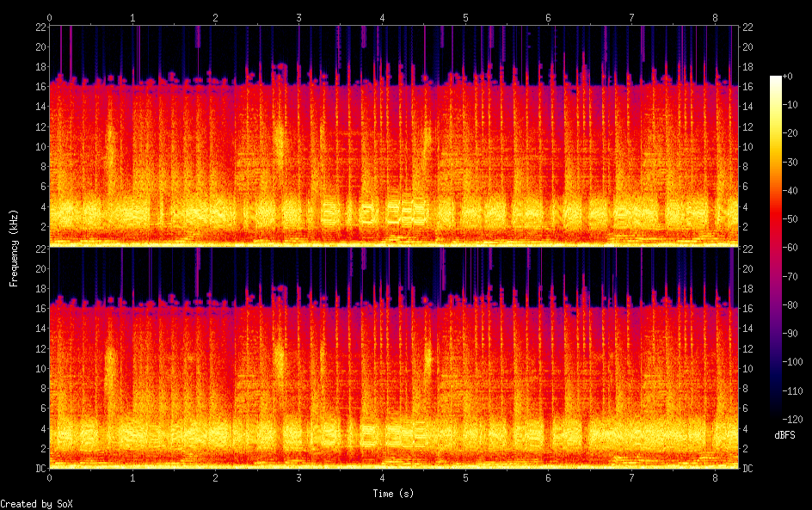Viewport: 812px width, 510px height.
Task: Click the '16' kHz tick left of upper channel
Action: point(38,86)
